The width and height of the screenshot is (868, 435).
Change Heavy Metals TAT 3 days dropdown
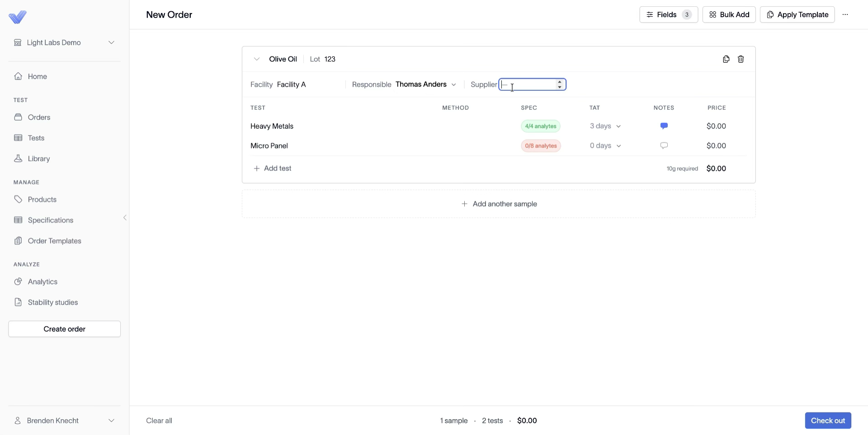(x=605, y=126)
